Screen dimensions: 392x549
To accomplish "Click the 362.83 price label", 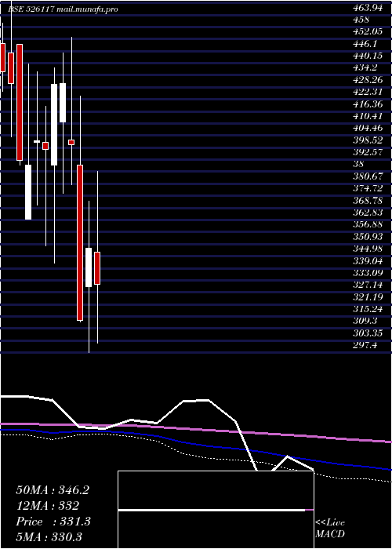I will click(x=368, y=213).
